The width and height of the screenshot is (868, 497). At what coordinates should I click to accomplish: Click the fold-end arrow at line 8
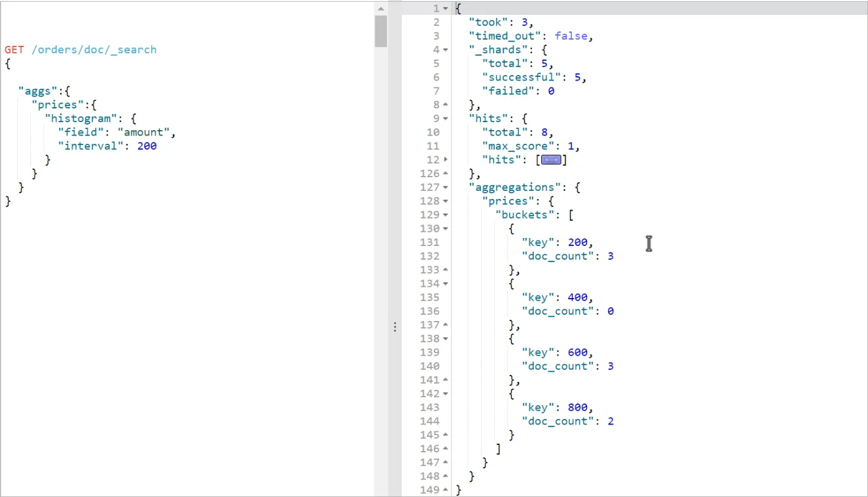(446, 105)
